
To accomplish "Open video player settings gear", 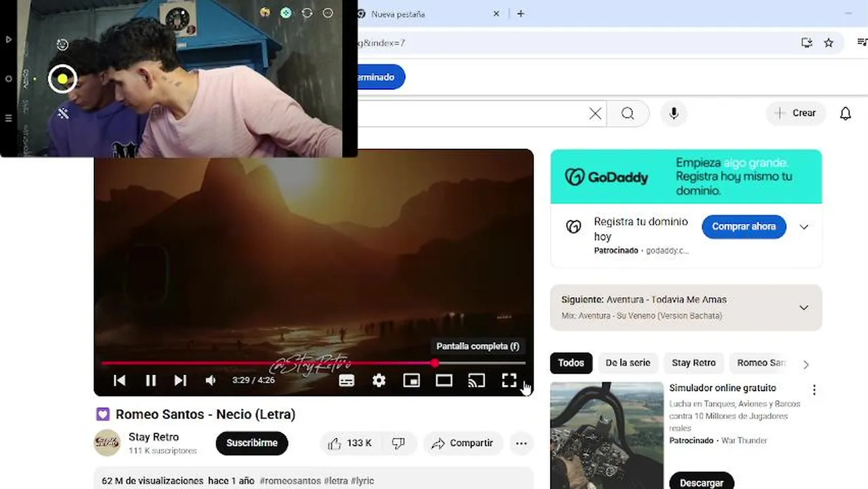I will tap(379, 380).
